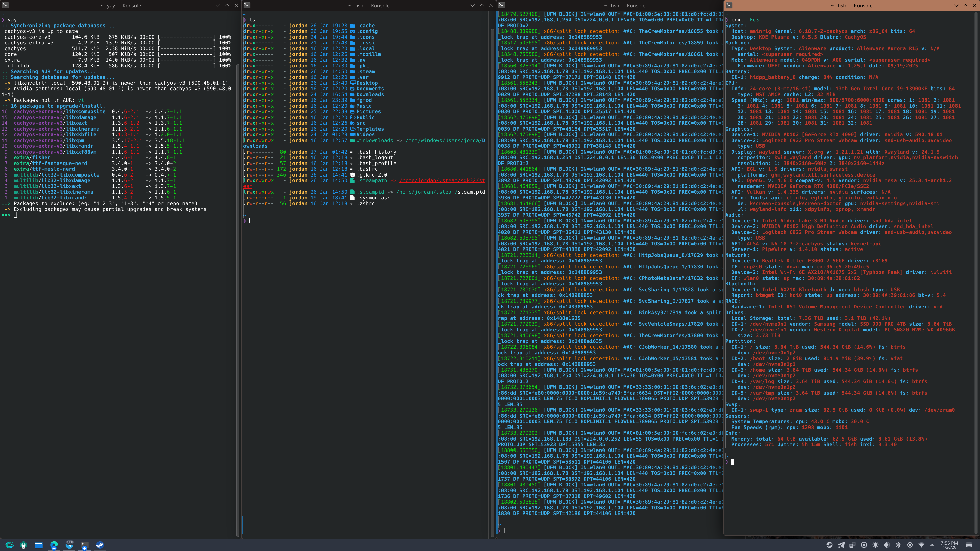Open the inxi Konsole window menu icon
The image size is (980, 551).
click(x=729, y=5)
